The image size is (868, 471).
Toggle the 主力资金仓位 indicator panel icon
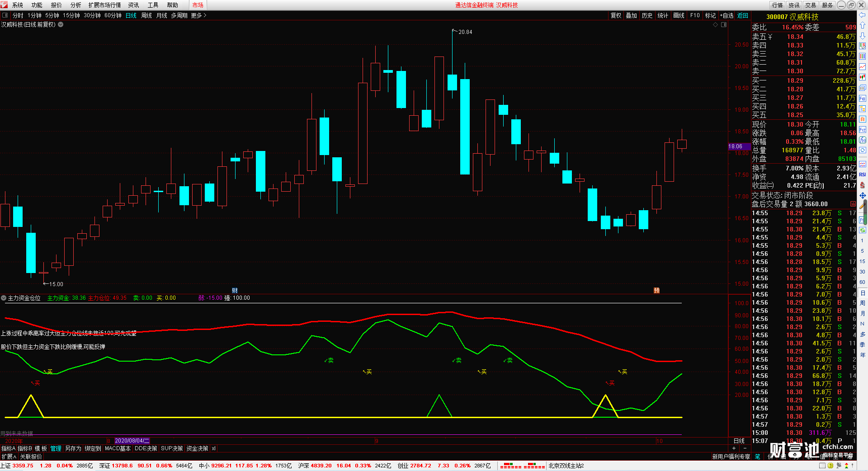(x=4, y=298)
